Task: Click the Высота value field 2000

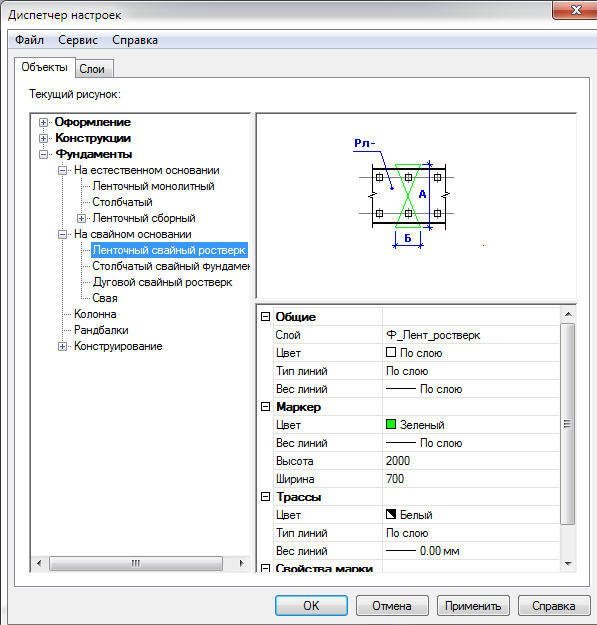Action: (471, 461)
